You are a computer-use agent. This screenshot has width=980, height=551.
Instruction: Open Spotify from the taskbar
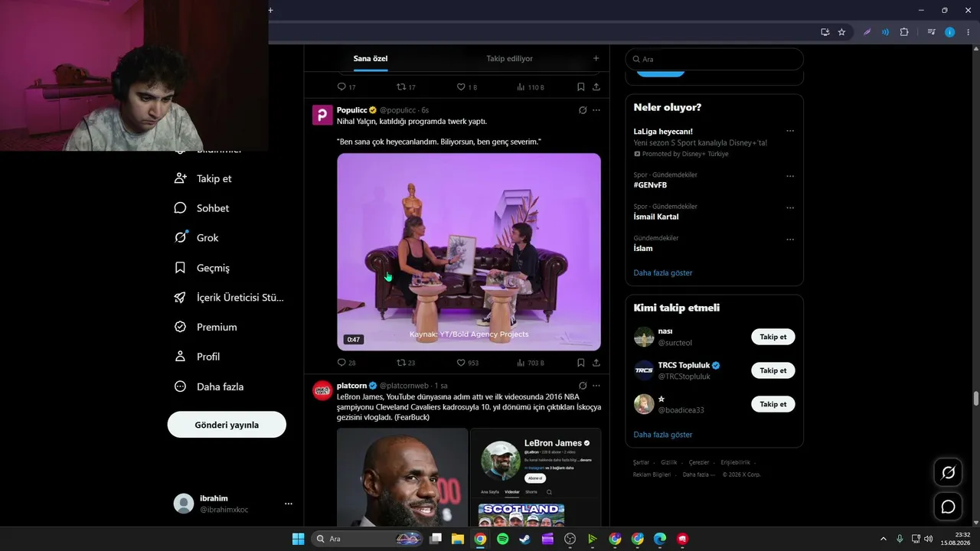click(x=502, y=539)
